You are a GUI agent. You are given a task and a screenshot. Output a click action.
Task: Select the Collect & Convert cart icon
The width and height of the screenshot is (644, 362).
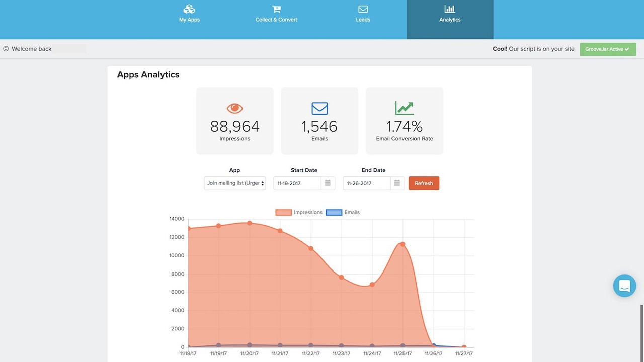pyautogui.click(x=276, y=9)
